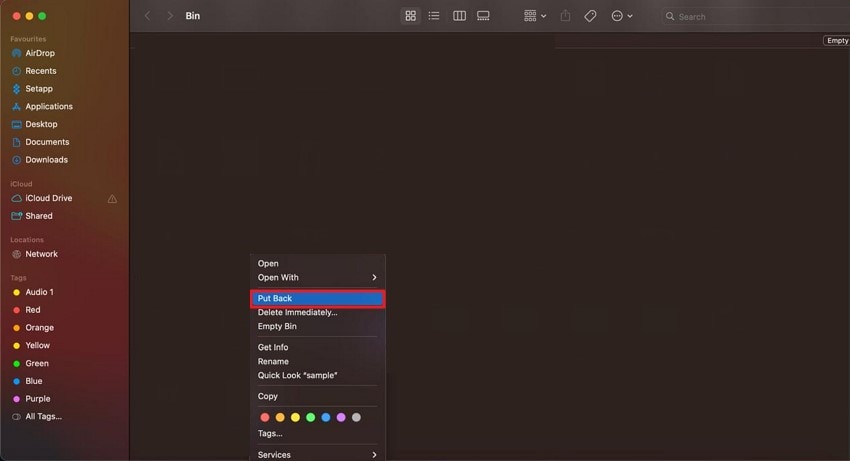The width and height of the screenshot is (850, 461).
Task: Click the iCloud Drive warning triangle
Action: click(x=112, y=199)
